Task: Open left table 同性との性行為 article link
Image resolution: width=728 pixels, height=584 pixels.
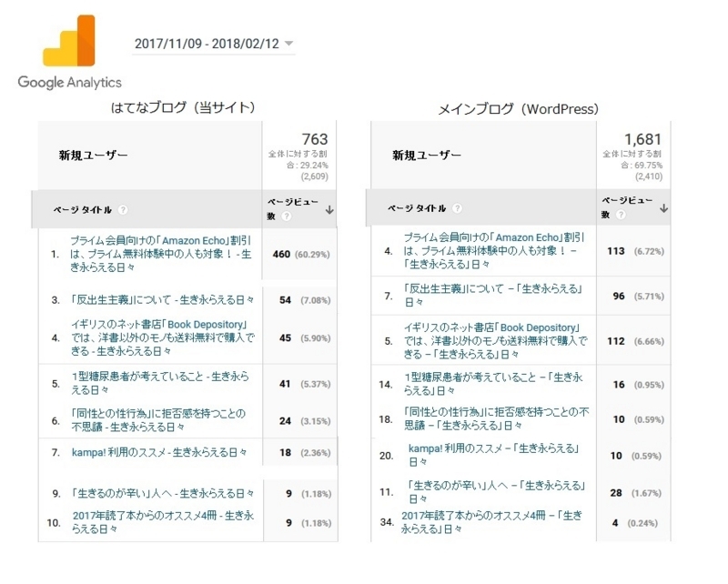Action: 158,420
